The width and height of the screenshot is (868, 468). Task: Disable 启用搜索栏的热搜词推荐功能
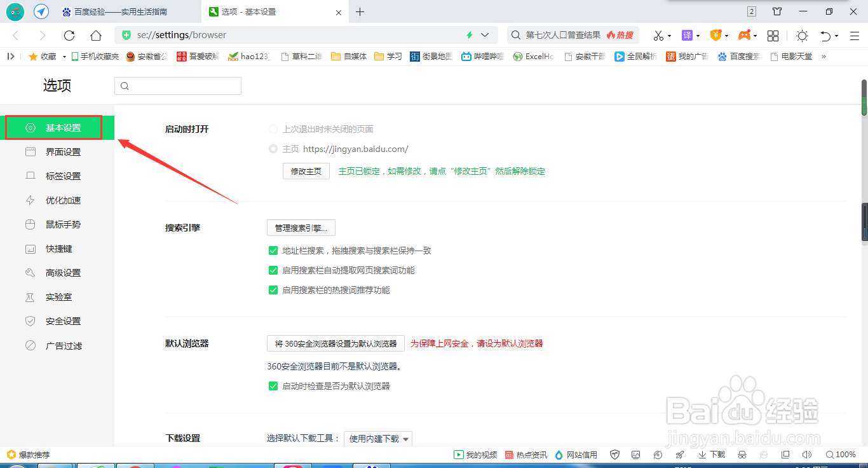(273, 289)
